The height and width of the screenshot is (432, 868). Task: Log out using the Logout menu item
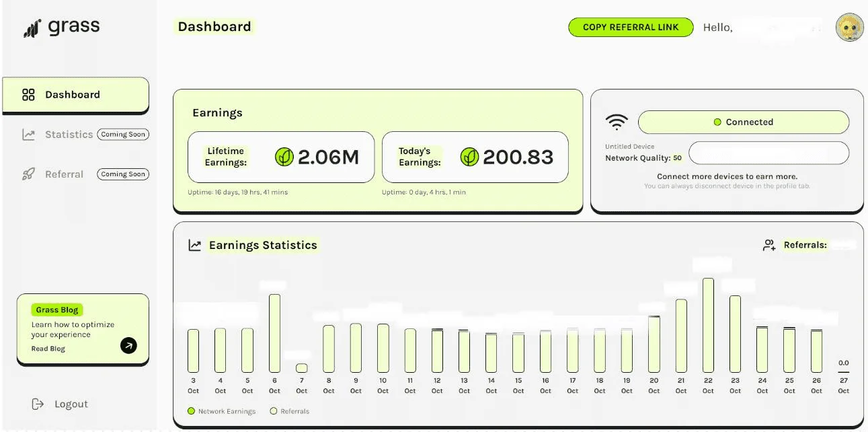[x=71, y=404]
